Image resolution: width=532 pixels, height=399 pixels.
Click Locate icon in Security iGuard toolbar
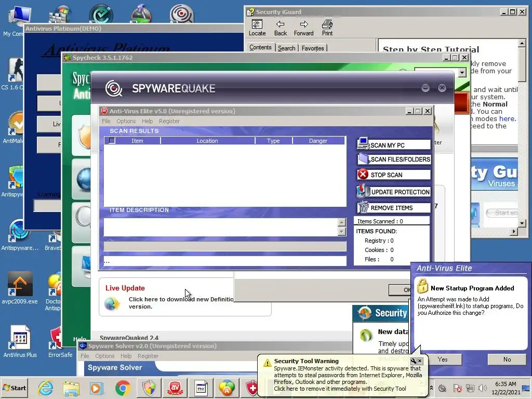point(257,28)
